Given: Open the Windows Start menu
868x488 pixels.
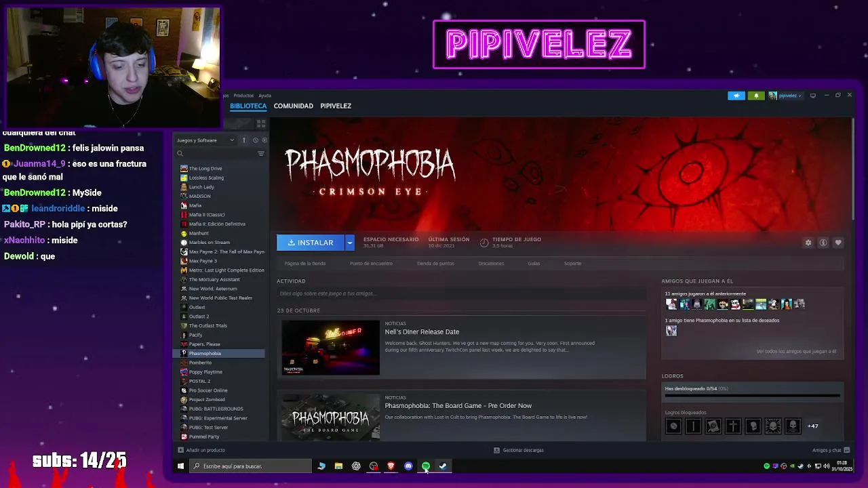Looking at the screenshot, I should pyautogui.click(x=180, y=466).
